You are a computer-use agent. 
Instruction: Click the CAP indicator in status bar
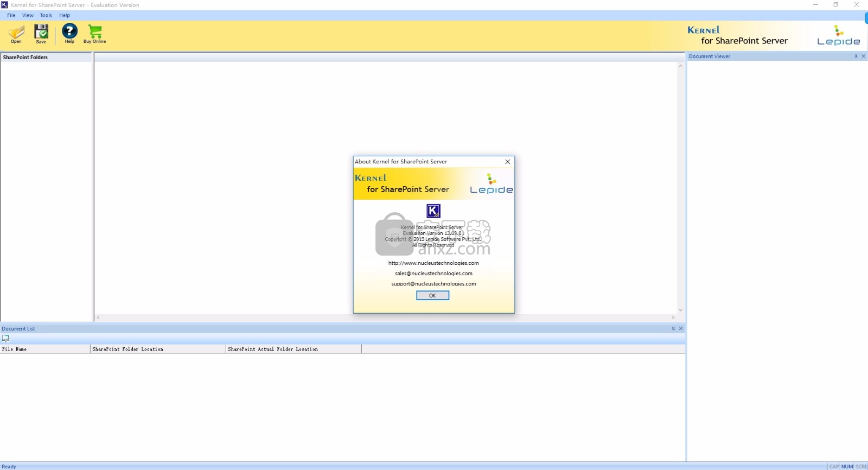tap(834, 466)
